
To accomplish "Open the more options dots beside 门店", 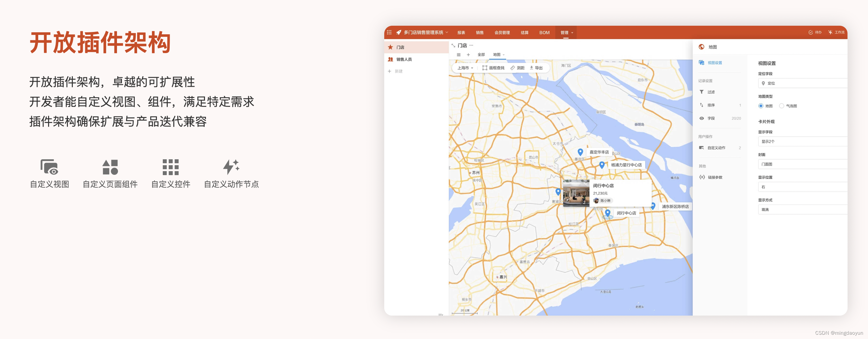I will pos(471,45).
